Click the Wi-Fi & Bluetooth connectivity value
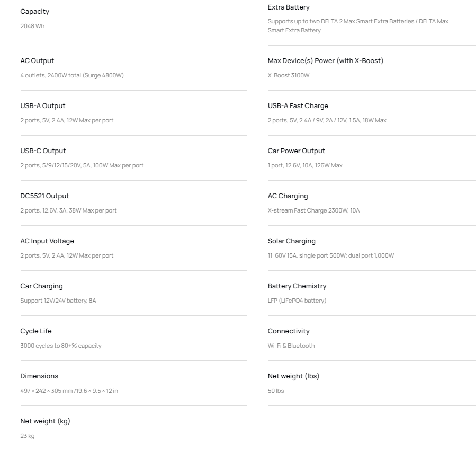Screen dimensions: 476x450 tap(291, 346)
